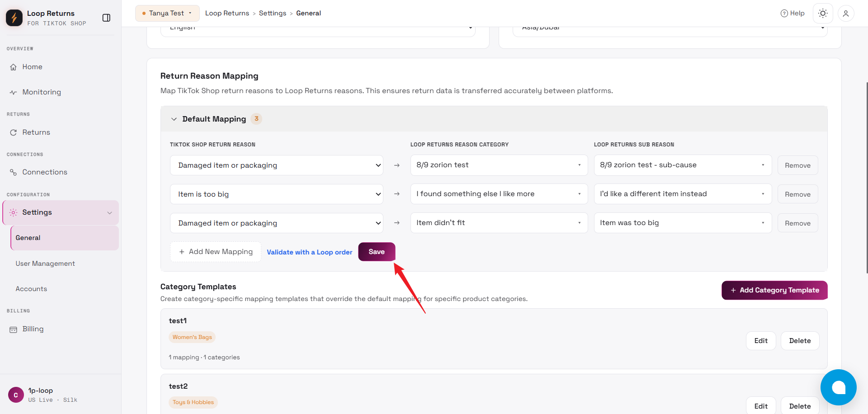Click the 1p-loop account avatar
The height and width of the screenshot is (414, 868).
(16, 395)
